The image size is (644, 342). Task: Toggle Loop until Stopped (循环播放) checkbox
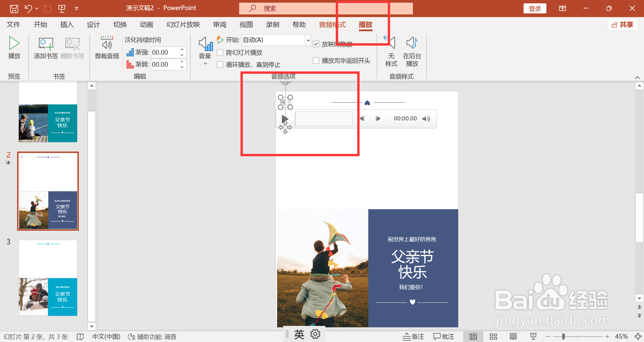click(220, 64)
